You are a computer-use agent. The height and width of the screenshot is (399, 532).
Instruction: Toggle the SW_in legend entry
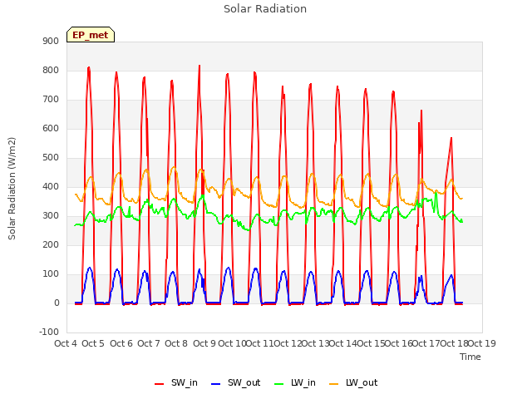(175, 382)
